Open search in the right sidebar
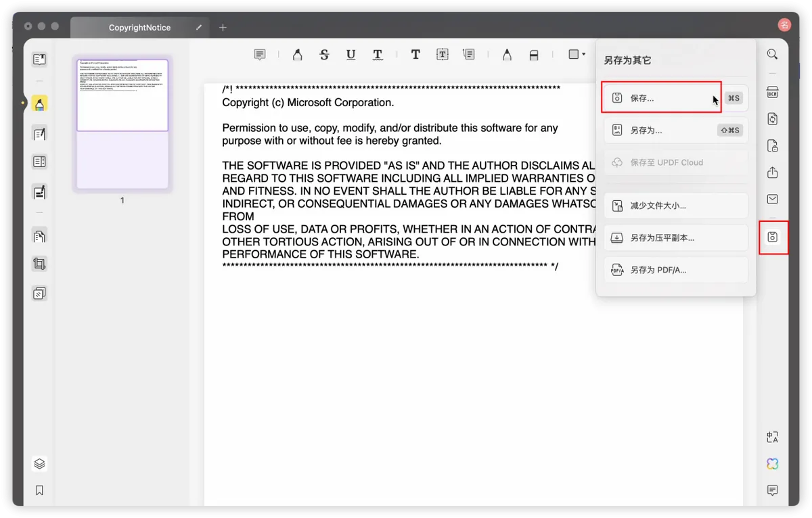Screen dimensions: 812x518 (x=772, y=54)
